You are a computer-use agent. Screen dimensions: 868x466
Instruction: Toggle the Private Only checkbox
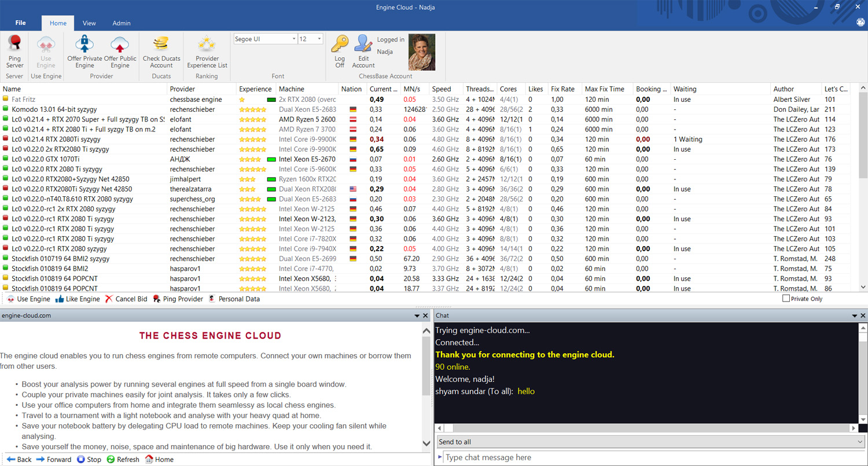(786, 299)
